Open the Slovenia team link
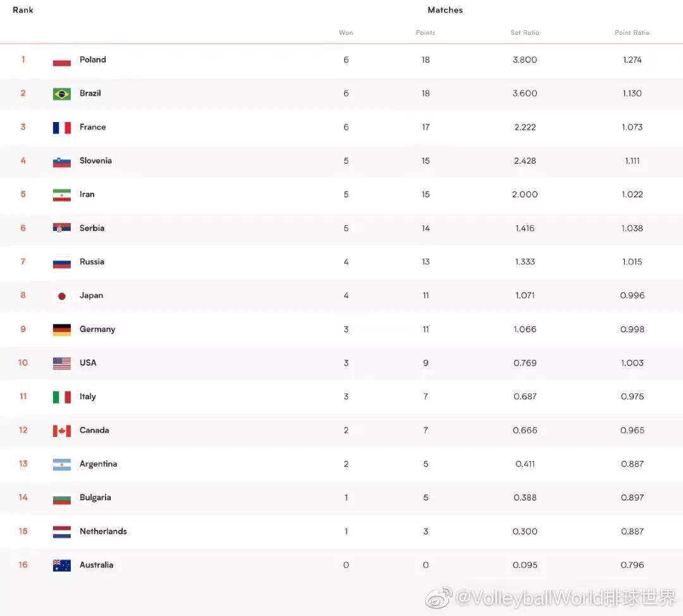Viewport: 683px width, 616px height. pos(95,161)
